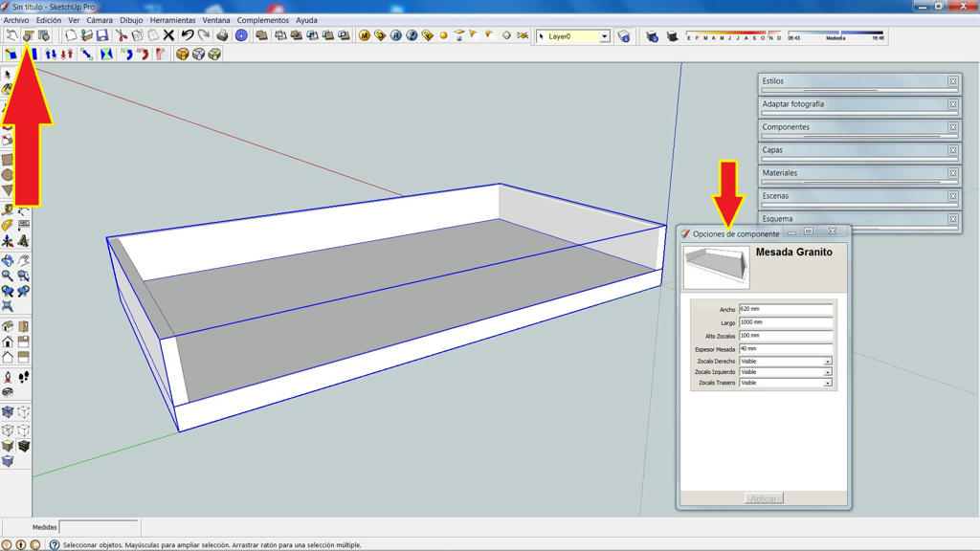Screen dimensions: 980x551
Task: Click the Mesada Granito thumbnail
Action: (x=716, y=267)
